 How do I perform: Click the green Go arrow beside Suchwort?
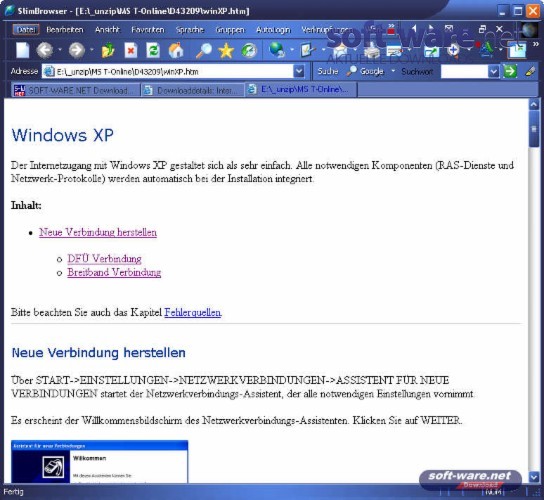510,71
